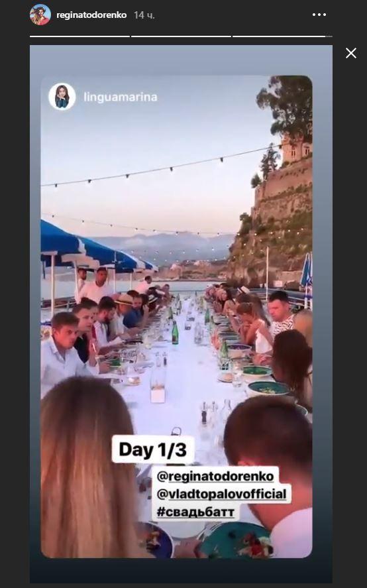Click the reginatodorenko username at top

point(91,15)
